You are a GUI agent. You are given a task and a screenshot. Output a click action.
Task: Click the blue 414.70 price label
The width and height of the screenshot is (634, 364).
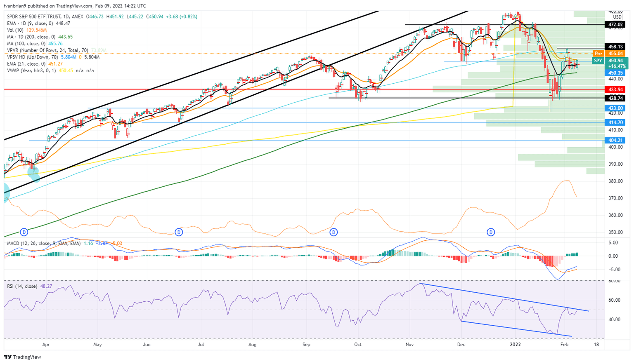[x=615, y=122]
